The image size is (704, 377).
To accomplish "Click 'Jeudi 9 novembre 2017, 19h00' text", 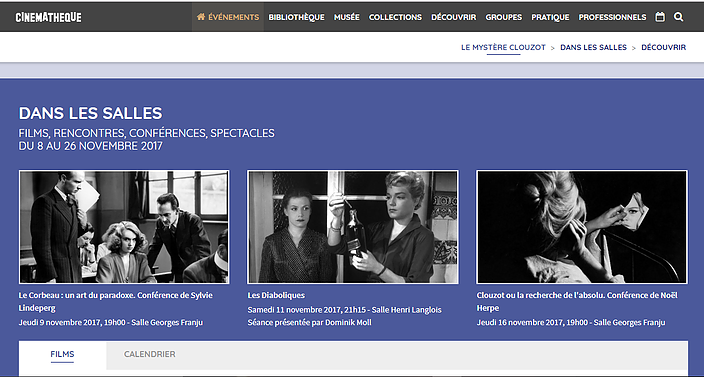I will click(x=72, y=323).
